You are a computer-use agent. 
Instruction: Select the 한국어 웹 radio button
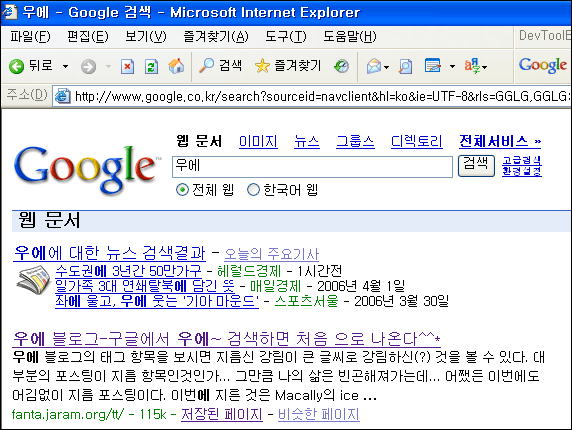coord(253,190)
